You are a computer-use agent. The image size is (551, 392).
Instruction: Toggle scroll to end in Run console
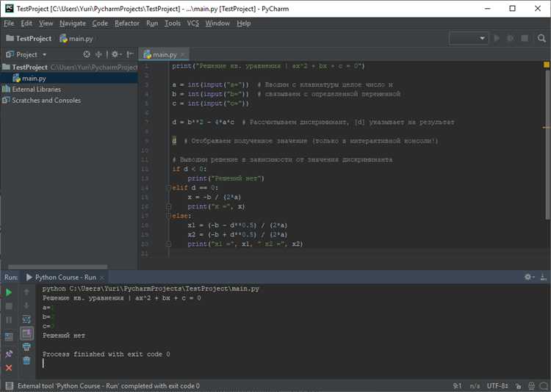point(26,333)
